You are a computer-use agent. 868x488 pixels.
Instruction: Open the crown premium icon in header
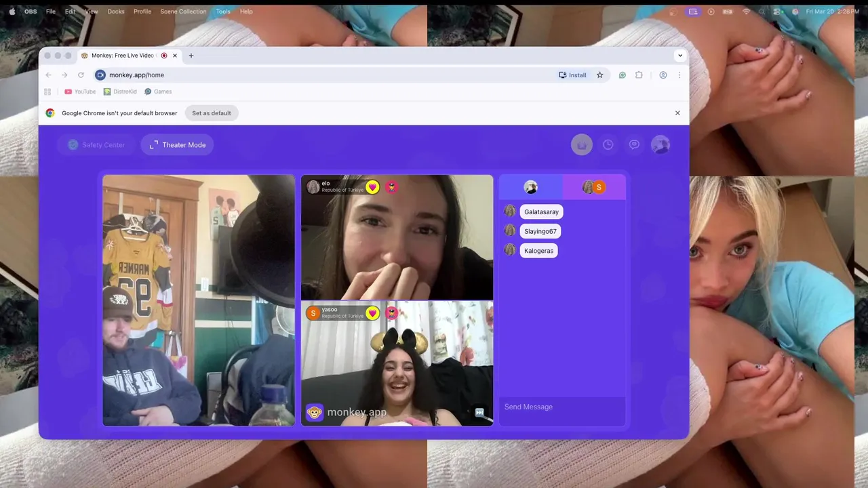coord(581,144)
